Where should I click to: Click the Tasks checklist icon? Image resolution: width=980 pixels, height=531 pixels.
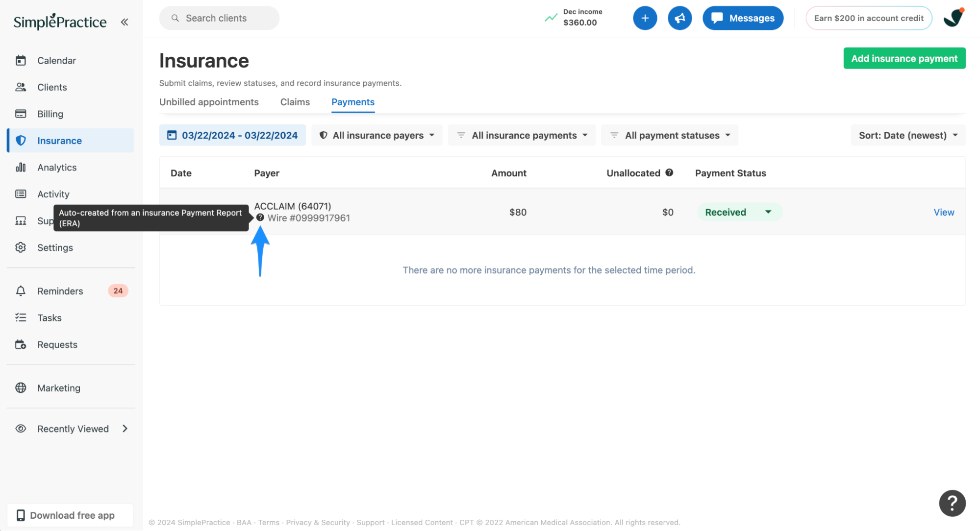(21, 317)
